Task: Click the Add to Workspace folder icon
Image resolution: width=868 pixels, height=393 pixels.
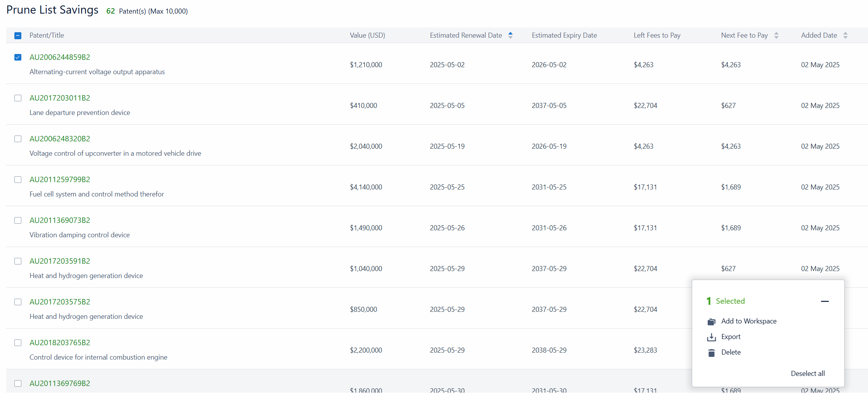Action: coord(711,322)
